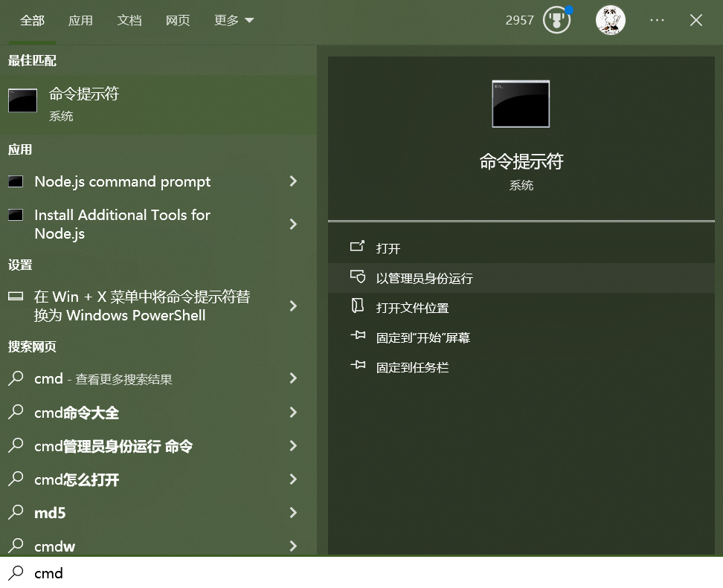Open the three-dots options menu

(x=657, y=20)
